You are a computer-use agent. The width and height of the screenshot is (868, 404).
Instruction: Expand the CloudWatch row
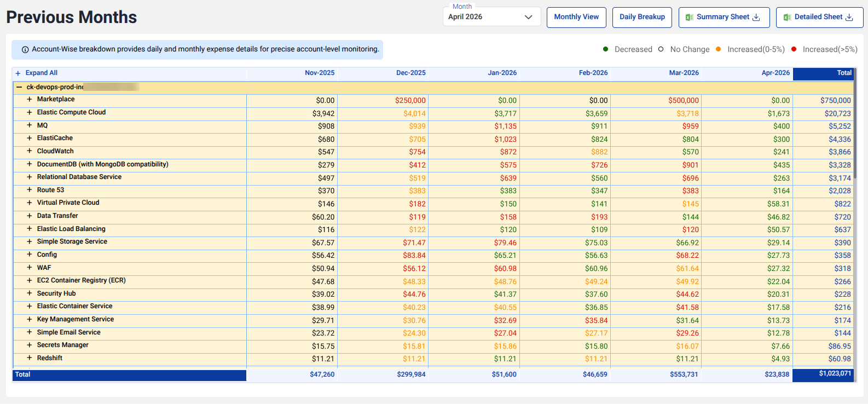30,151
